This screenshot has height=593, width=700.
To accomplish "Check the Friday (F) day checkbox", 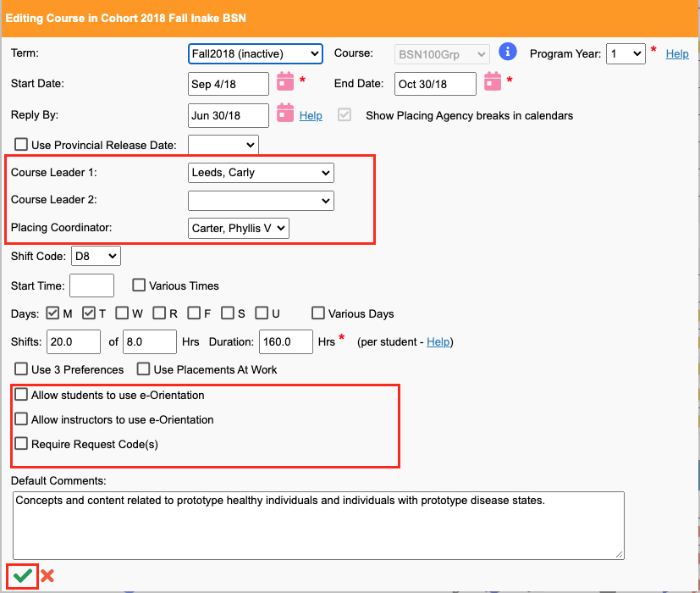I will click(194, 313).
